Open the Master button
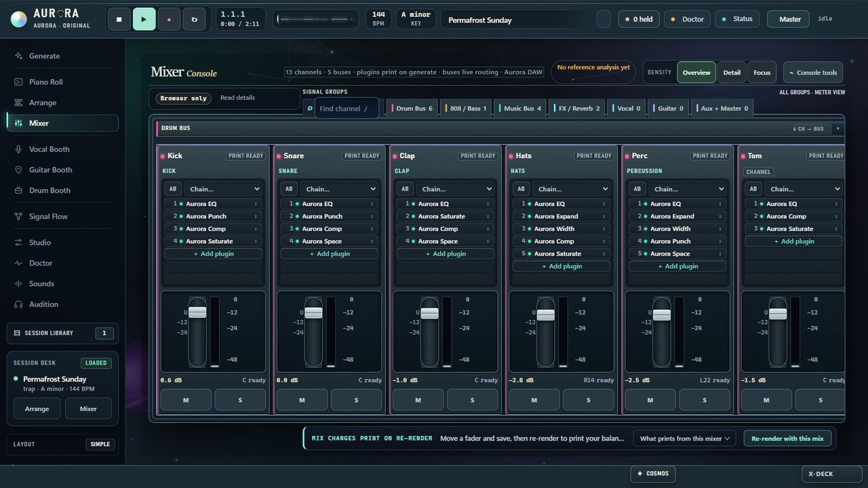Screen dimensions: 868x488 coord(788,19)
